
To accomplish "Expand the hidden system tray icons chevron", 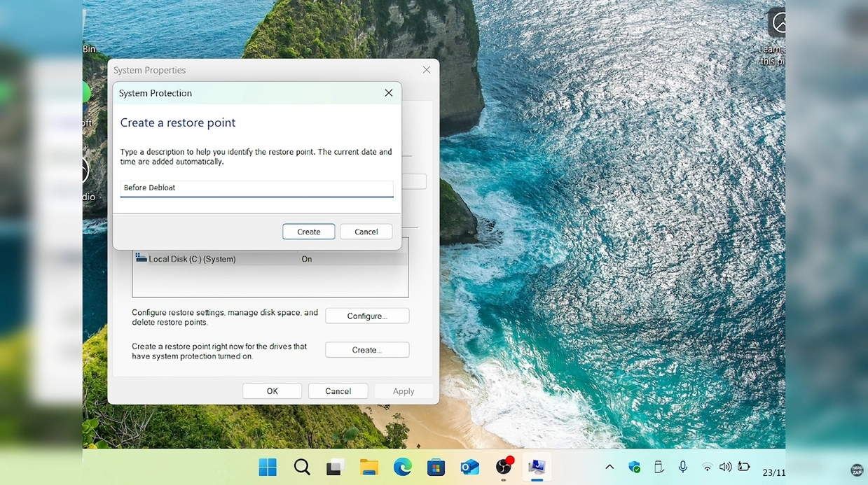I will (609, 467).
